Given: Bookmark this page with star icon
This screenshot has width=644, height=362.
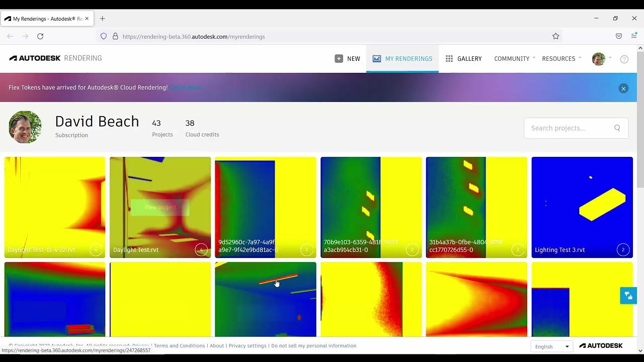Looking at the screenshot, I should 556,36.
